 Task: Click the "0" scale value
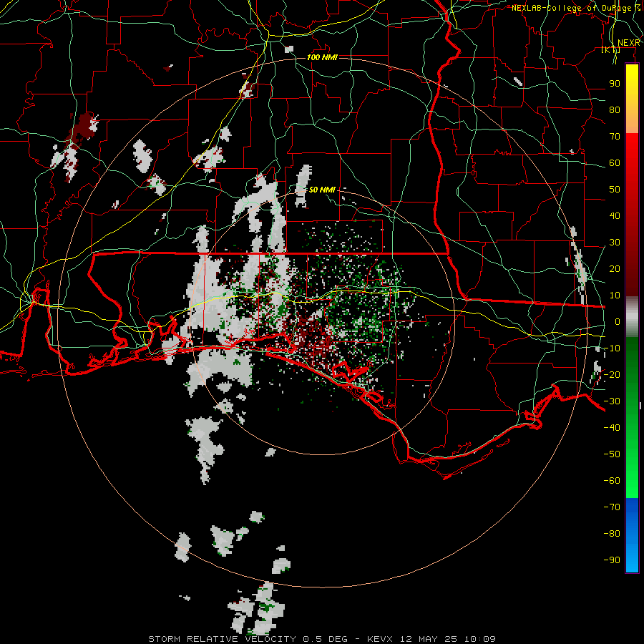click(618, 322)
